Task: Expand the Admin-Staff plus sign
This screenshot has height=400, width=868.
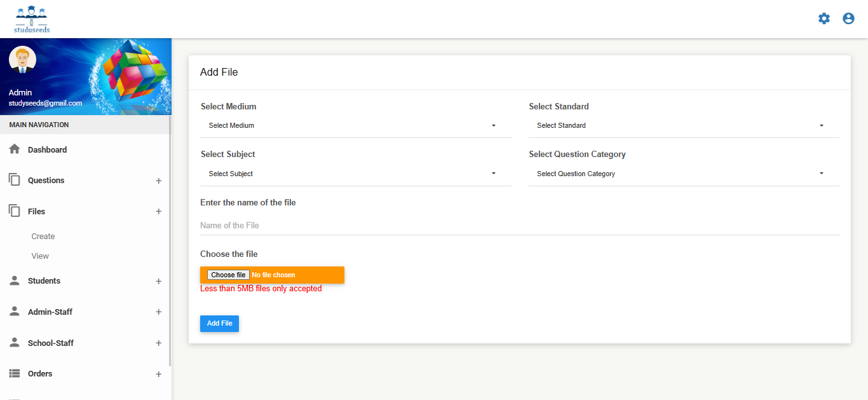Action: (x=158, y=312)
